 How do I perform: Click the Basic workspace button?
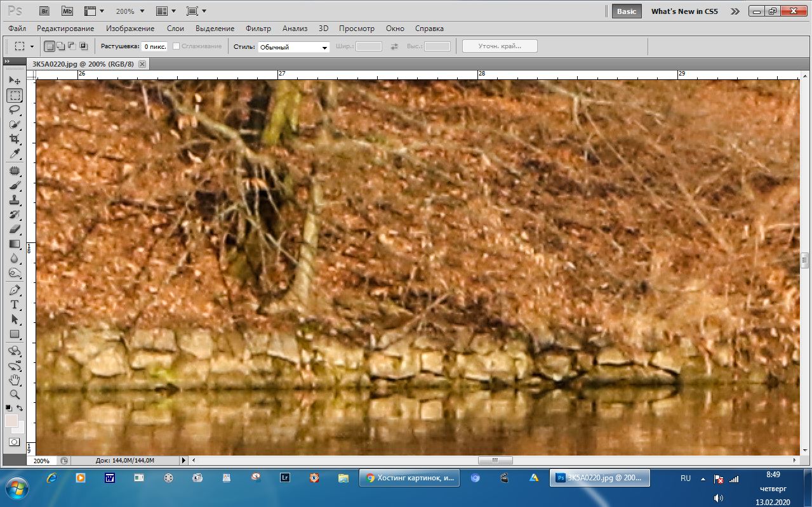(x=626, y=11)
